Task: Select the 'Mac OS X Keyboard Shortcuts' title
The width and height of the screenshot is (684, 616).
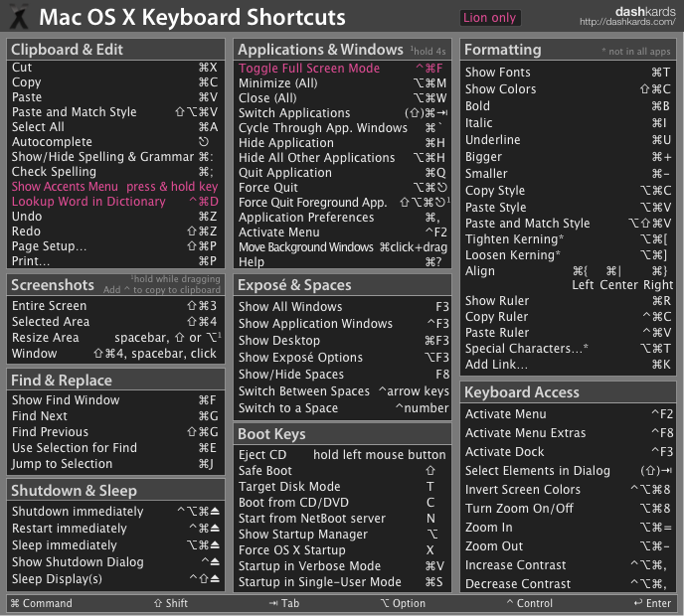Action: point(193,18)
